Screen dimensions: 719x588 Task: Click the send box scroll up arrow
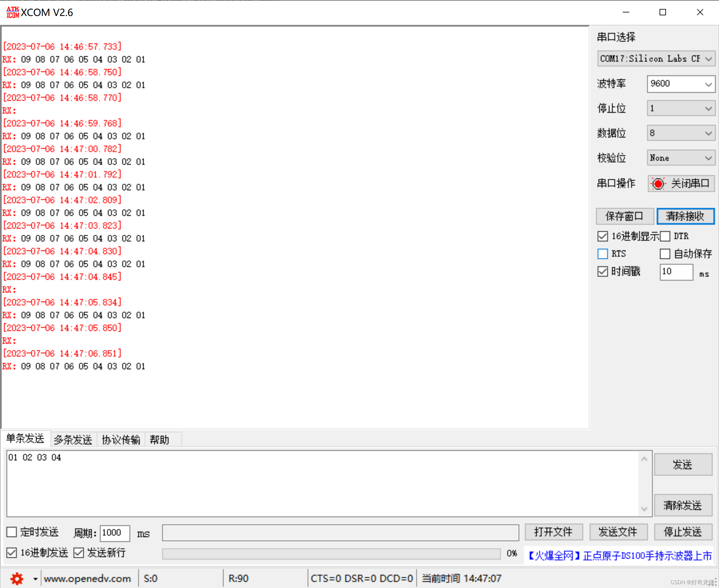pos(644,459)
